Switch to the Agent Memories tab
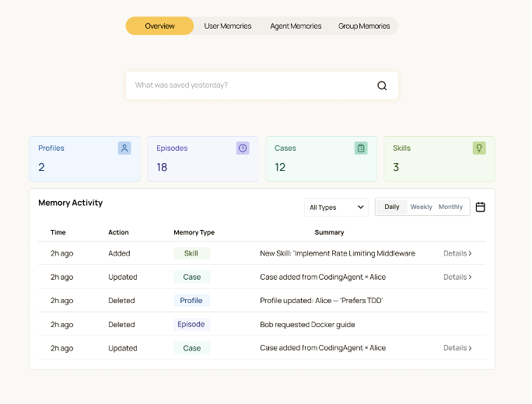This screenshot has height=404, width=532. [x=296, y=26]
